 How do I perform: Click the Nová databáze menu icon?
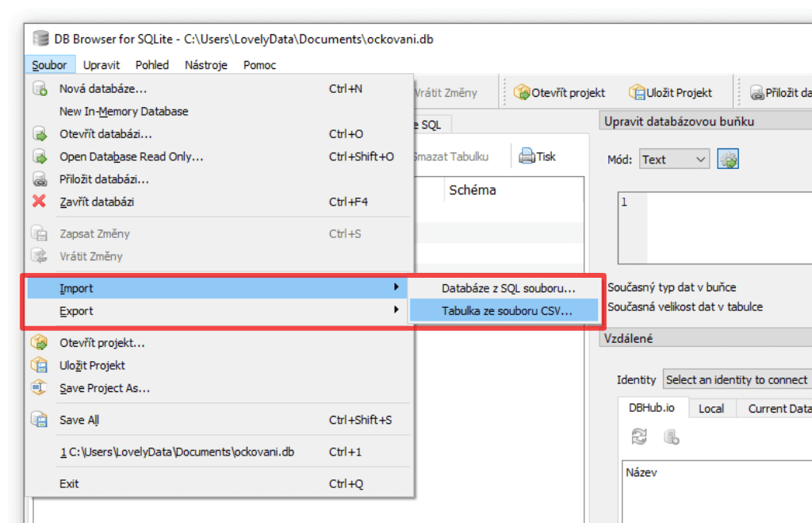point(40,89)
